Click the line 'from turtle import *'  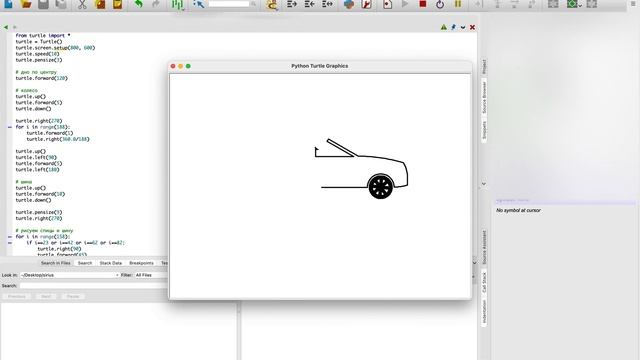point(43,36)
